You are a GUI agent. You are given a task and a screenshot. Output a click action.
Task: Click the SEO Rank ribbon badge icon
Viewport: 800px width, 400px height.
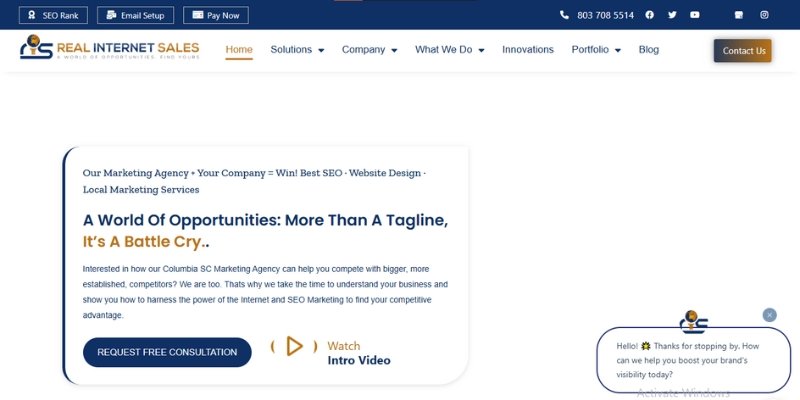tap(32, 15)
